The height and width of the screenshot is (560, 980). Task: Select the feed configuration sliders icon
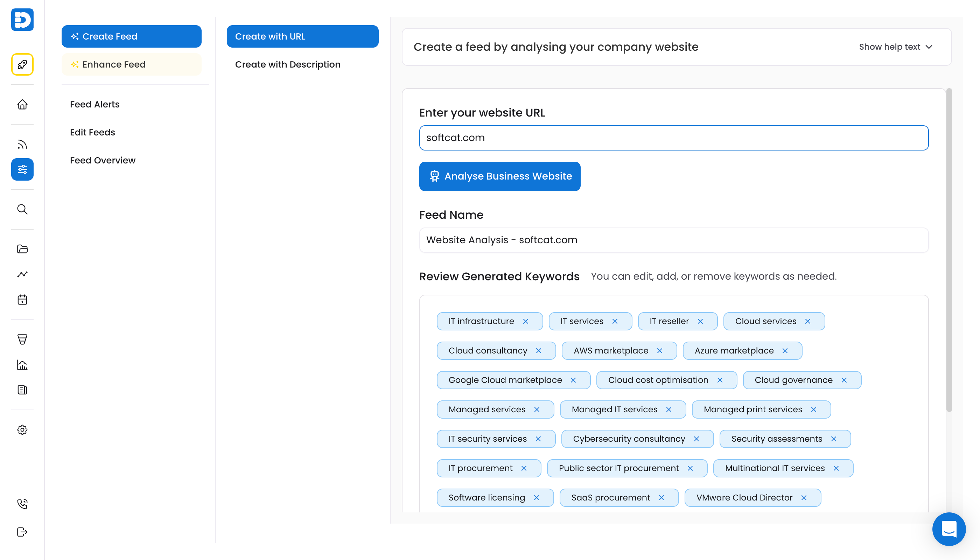(22, 169)
